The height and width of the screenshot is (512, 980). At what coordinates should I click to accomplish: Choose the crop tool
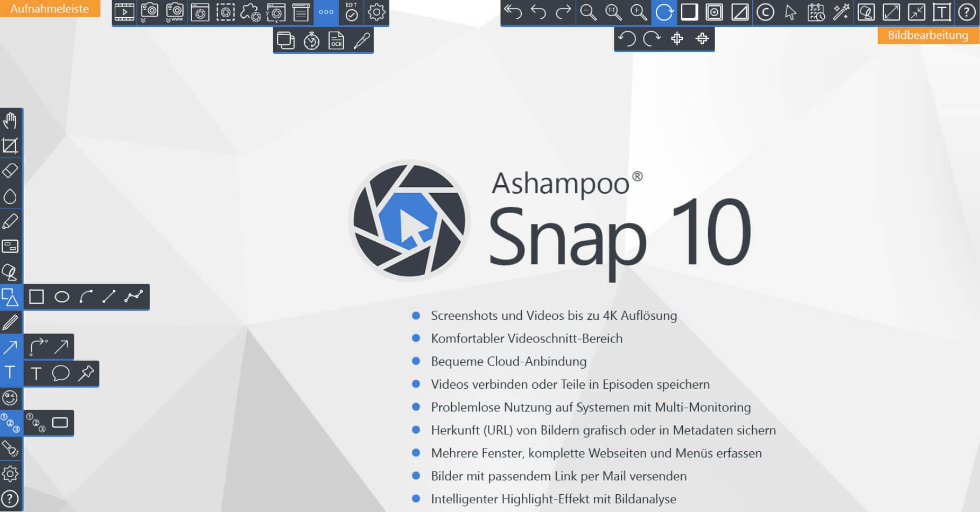coord(10,145)
